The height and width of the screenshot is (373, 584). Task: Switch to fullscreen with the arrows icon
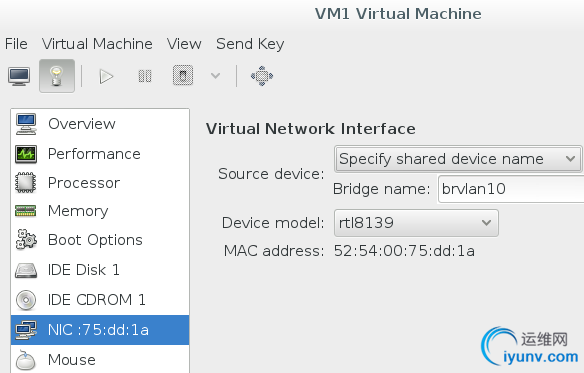(x=262, y=76)
